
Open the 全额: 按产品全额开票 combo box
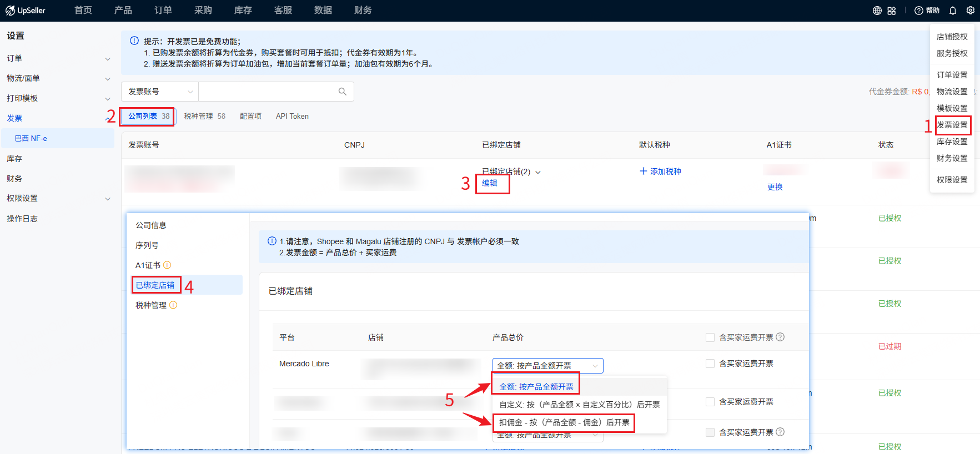click(x=547, y=366)
